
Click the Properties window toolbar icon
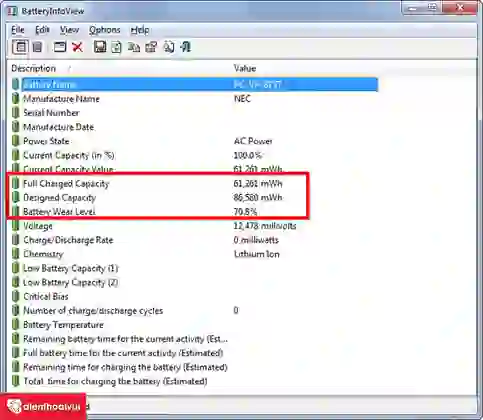60,47
